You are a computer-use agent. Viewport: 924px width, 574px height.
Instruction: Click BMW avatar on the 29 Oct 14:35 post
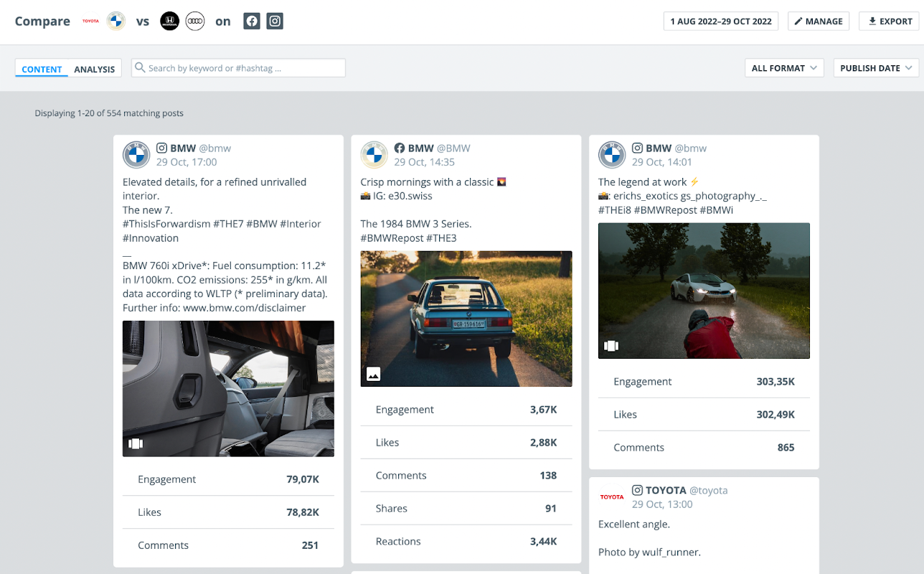click(x=374, y=155)
